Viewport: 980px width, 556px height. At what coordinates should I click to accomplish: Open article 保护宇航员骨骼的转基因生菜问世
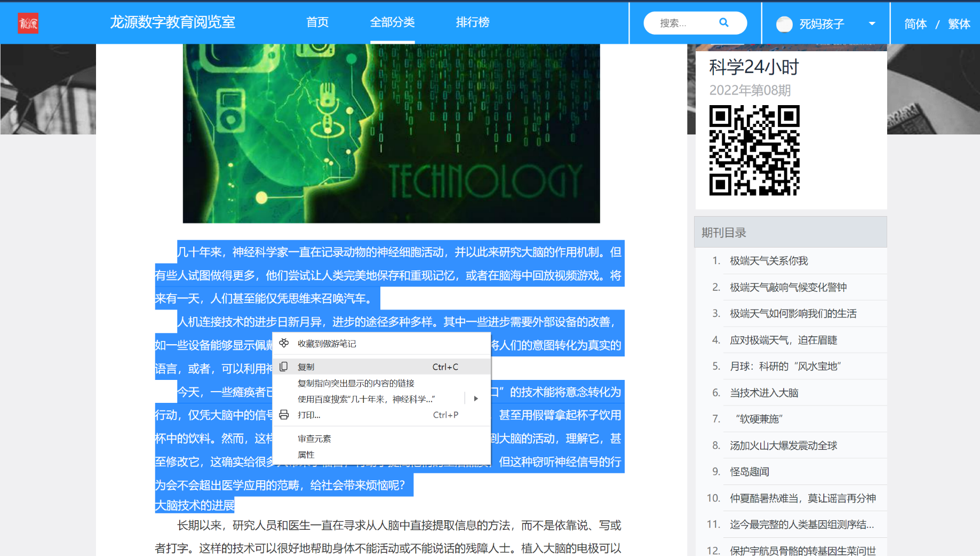coord(803,551)
